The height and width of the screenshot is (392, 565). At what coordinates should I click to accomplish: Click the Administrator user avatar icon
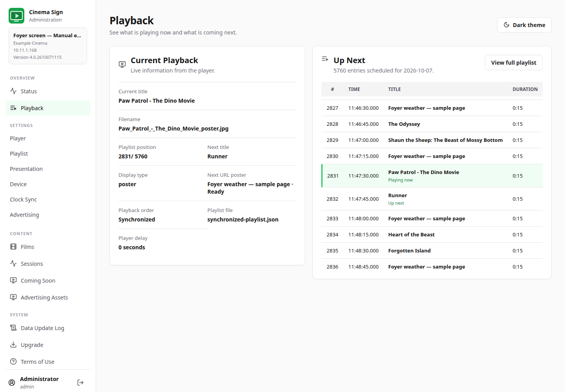(x=12, y=383)
